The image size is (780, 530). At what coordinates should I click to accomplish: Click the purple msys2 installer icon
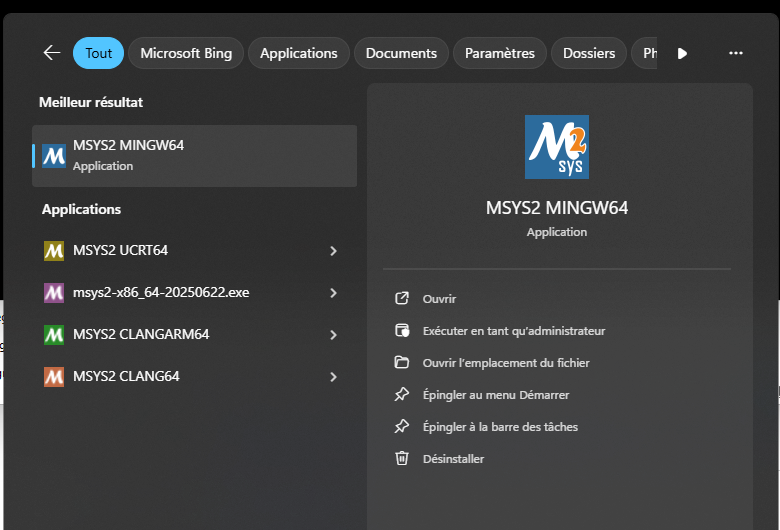(54, 293)
